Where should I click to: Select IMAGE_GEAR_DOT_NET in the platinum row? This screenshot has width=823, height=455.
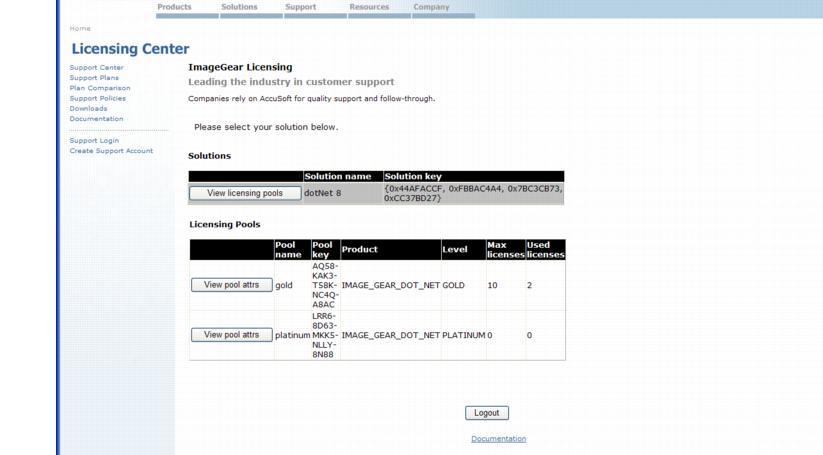[x=391, y=335]
